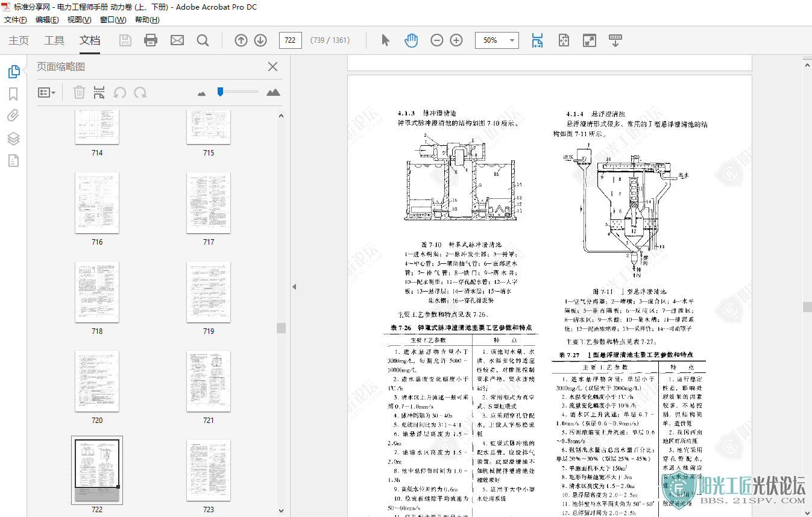
Task: Open Layers sidebar panel
Action: 13,139
